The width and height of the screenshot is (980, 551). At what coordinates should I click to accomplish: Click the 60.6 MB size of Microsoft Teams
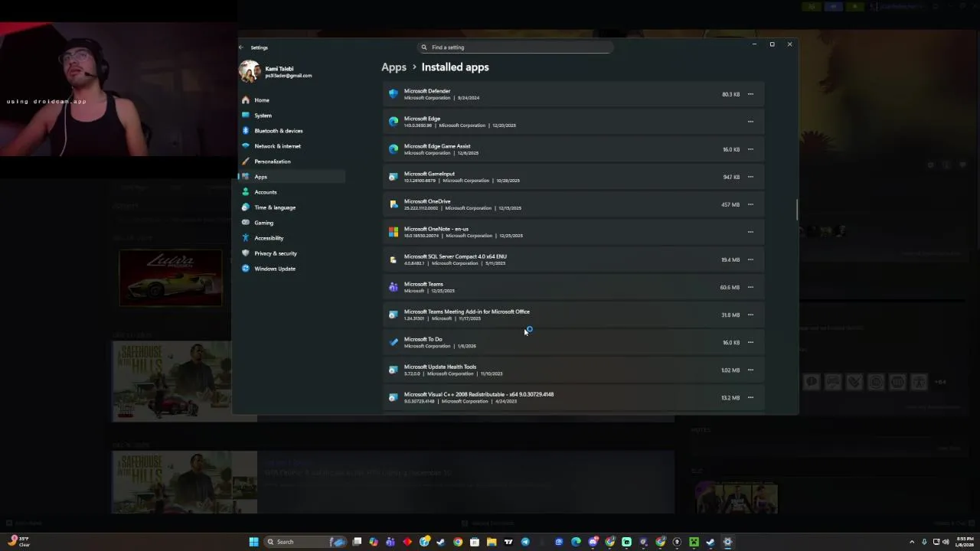[730, 287]
